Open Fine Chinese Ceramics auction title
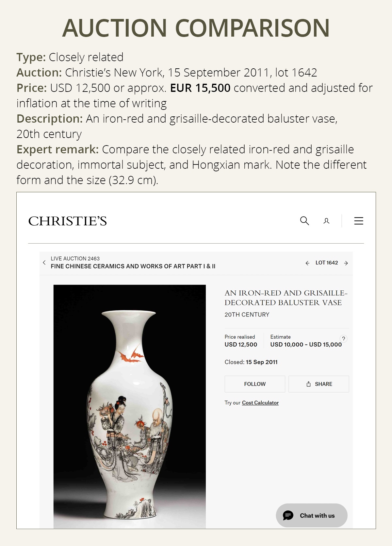Image resolution: width=392 pixels, height=546 pixels. [133, 266]
